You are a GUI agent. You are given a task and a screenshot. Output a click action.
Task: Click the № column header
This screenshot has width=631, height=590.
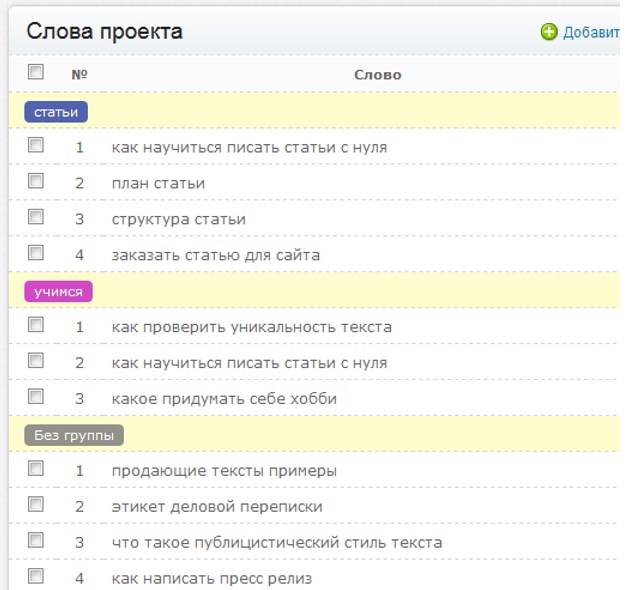point(80,75)
